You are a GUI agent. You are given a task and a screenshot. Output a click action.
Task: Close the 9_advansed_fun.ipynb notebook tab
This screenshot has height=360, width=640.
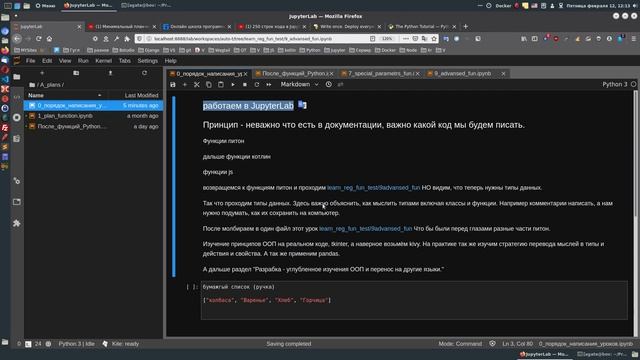[x=503, y=73]
